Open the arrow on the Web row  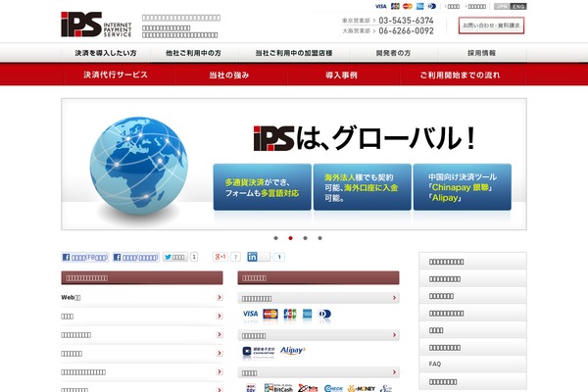(220, 297)
